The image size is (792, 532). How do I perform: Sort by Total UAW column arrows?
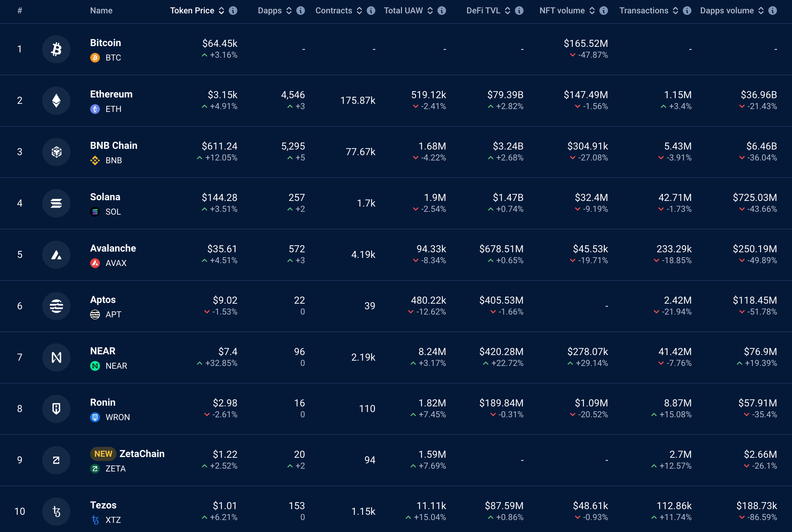coord(430,11)
